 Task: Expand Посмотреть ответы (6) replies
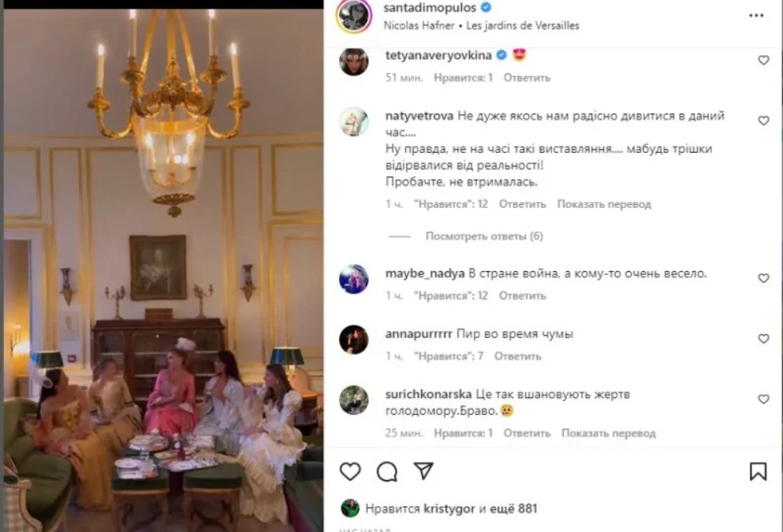[x=484, y=236]
